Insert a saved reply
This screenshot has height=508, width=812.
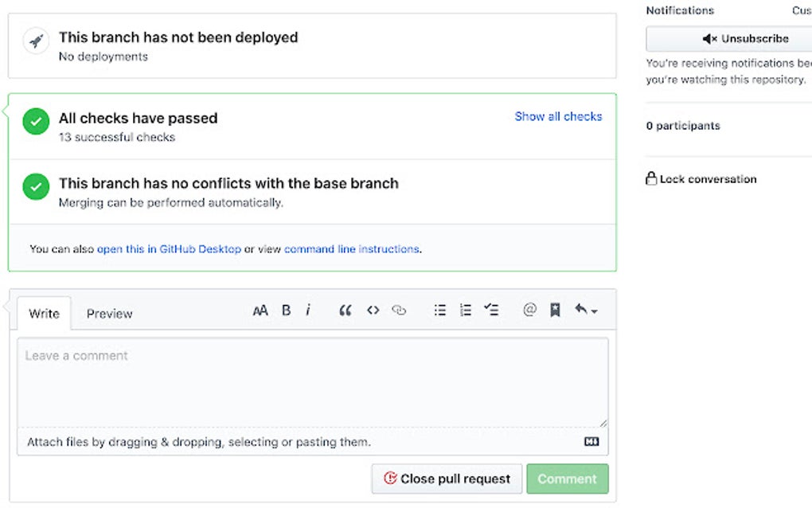click(554, 310)
